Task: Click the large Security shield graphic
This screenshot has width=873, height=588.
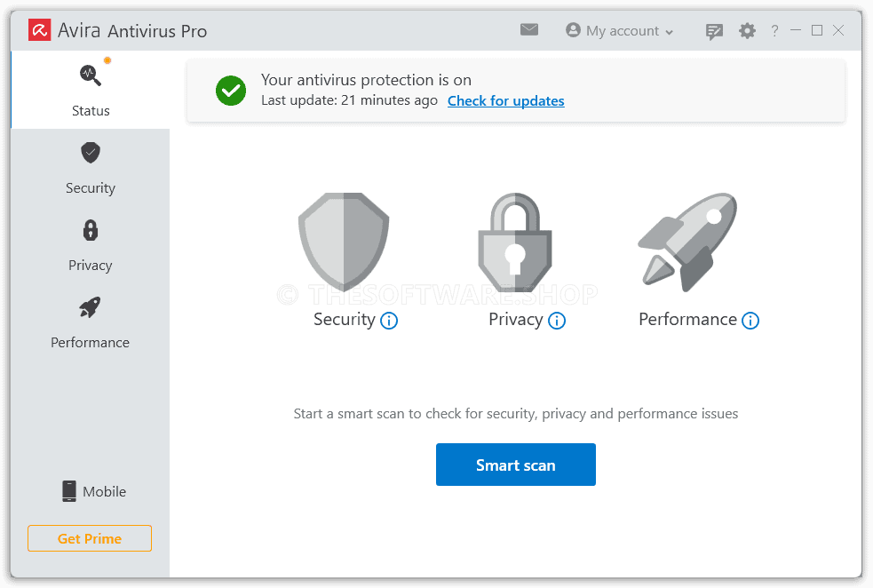Action: tap(344, 242)
